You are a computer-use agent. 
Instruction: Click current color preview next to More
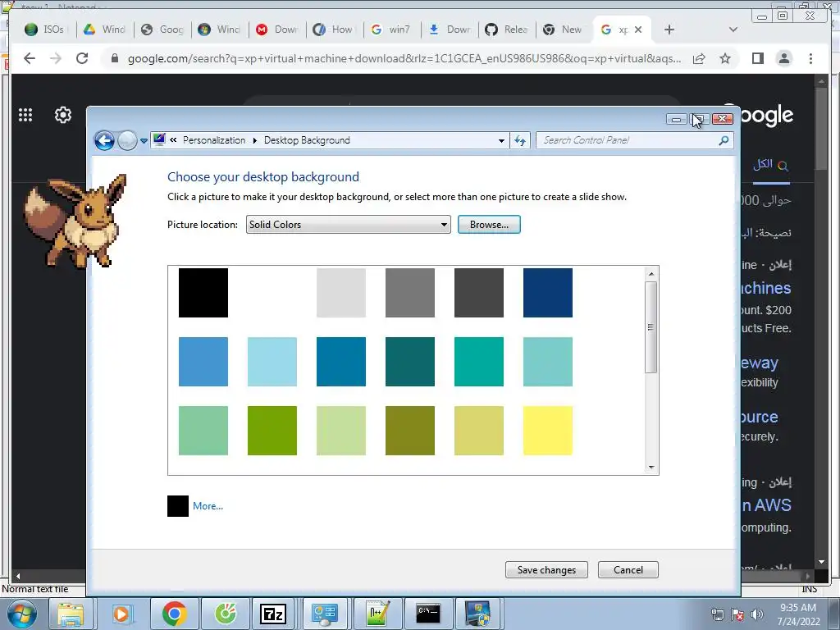pyautogui.click(x=178, y=505)
